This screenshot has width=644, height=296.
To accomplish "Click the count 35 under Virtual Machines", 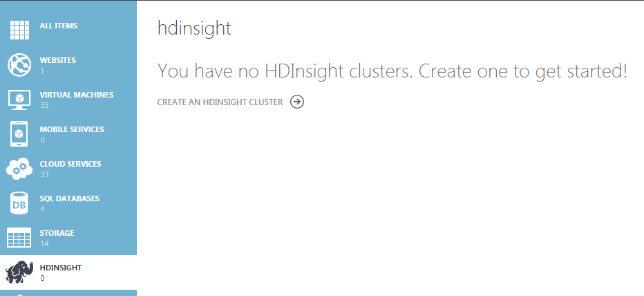I will coord(44,105).
